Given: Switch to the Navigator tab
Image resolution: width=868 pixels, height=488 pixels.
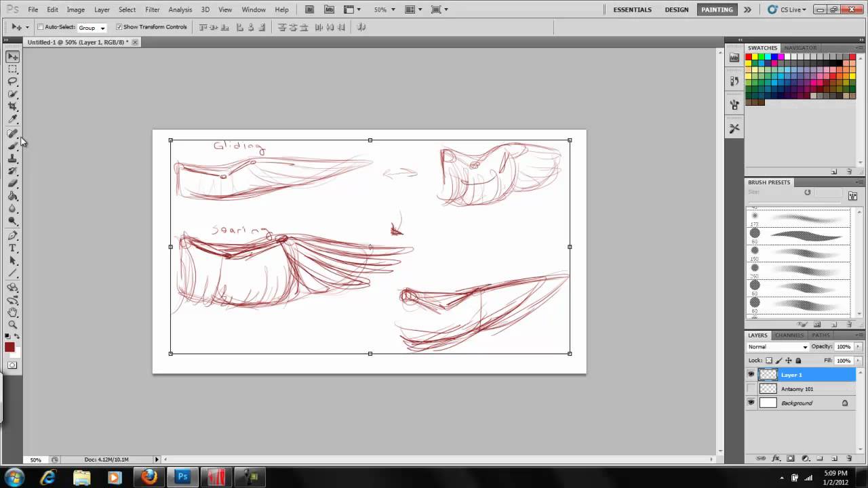Looking at the screenshot, I should pyautogui.click(x=801, y=48).
